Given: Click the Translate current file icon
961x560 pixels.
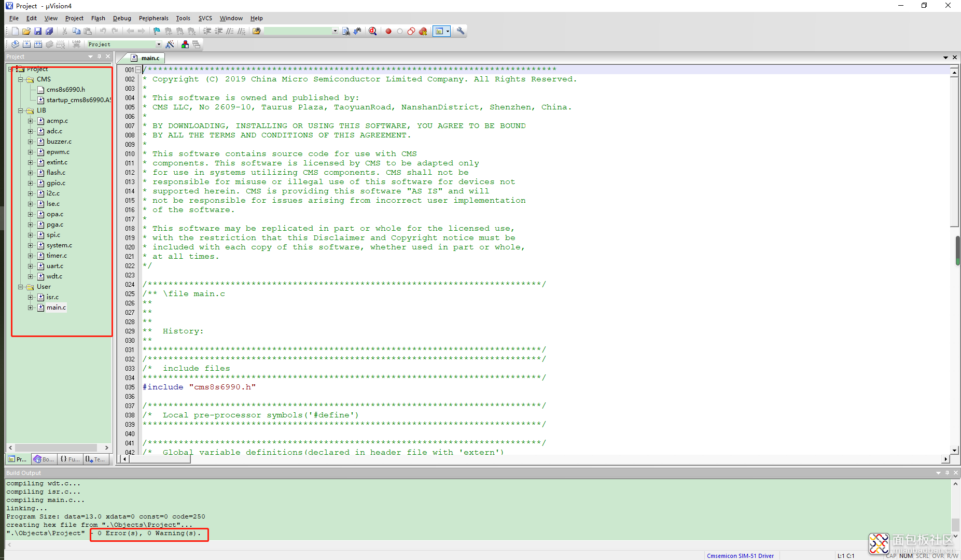Looking at the screenshot, I should pyautogui.click(x=15, y=45).
